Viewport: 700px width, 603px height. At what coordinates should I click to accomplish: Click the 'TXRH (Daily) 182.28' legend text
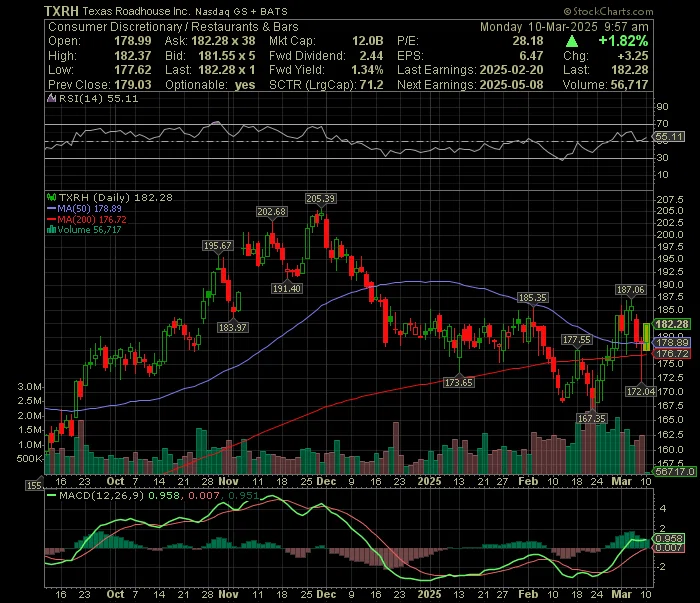116,197
